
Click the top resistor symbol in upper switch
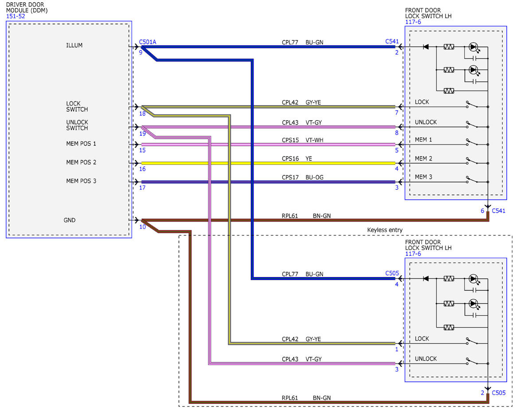449,47
